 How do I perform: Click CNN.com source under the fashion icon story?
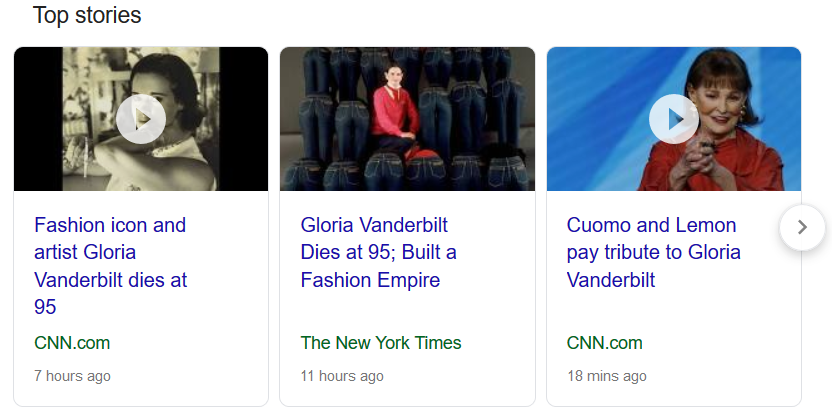click(x=72, y=343)
